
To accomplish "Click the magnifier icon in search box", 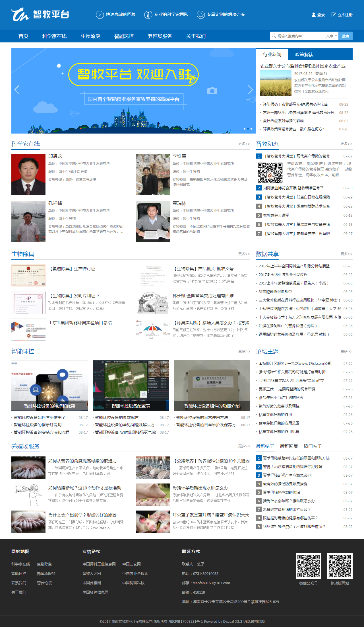I will [x=274, y=36].
